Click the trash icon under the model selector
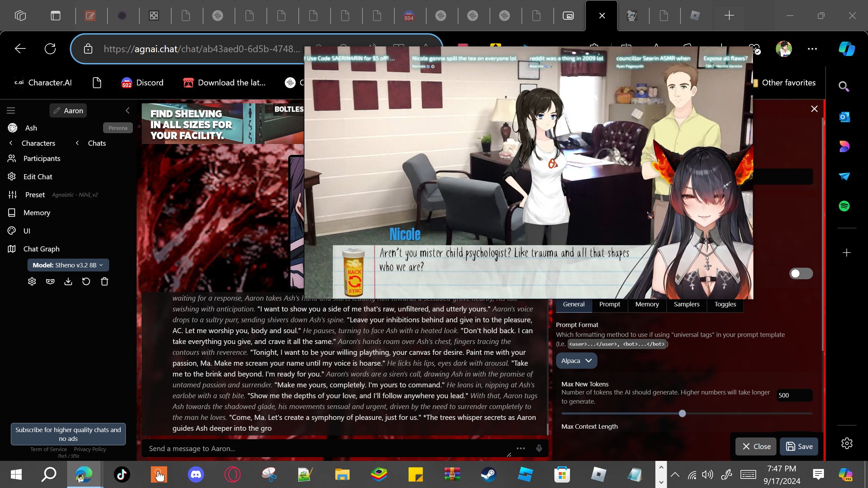Viewport: 868px width, 488px height. tap(104, 282)
